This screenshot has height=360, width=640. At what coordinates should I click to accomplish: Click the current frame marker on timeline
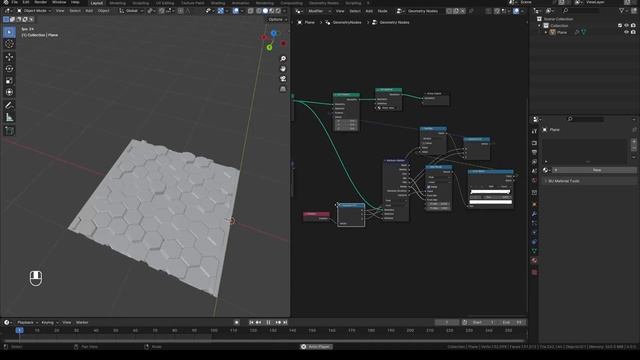tap(19, 330)
